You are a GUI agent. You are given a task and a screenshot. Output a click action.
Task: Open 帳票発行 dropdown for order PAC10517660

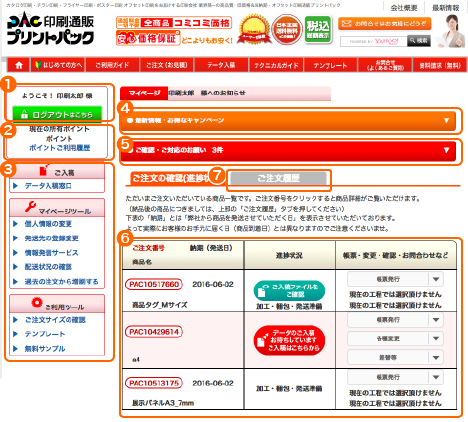click(x=395, y=279)
